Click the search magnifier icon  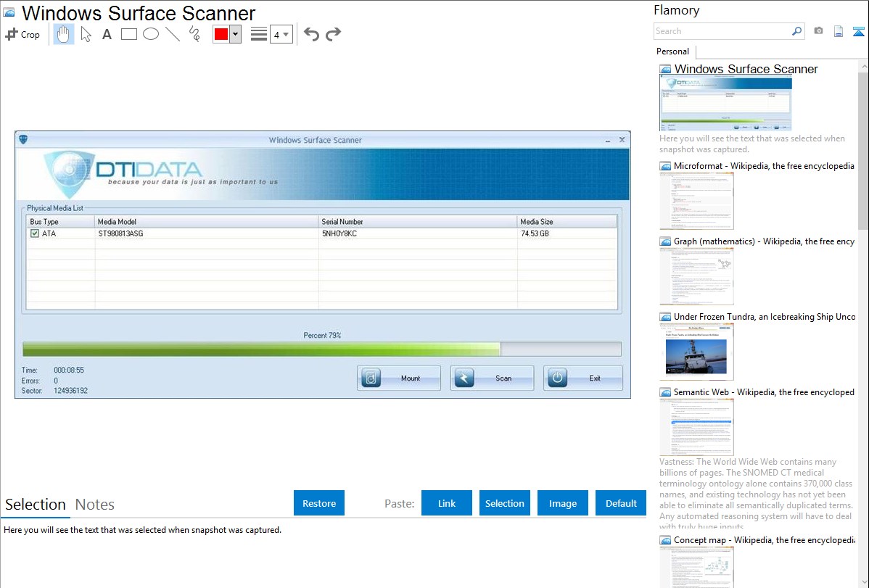click(x=796, y=31)
